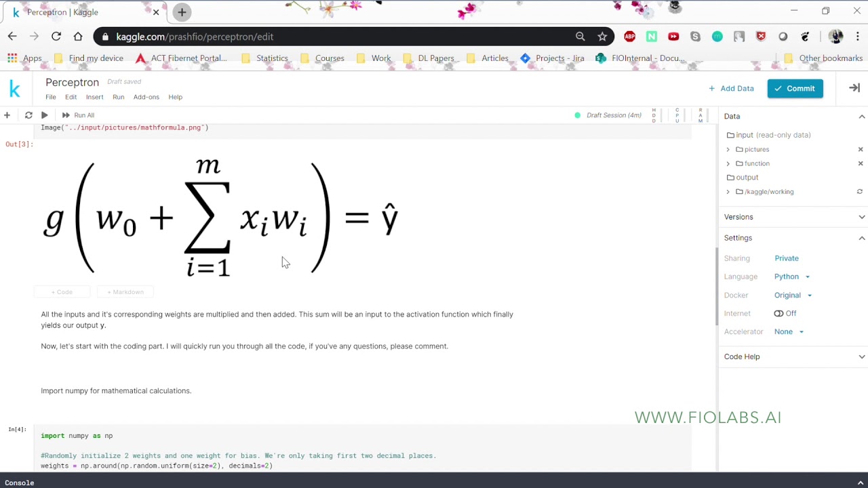Open a new browser tab
This screenshot has width=868, height=488.
click(182, 12)
